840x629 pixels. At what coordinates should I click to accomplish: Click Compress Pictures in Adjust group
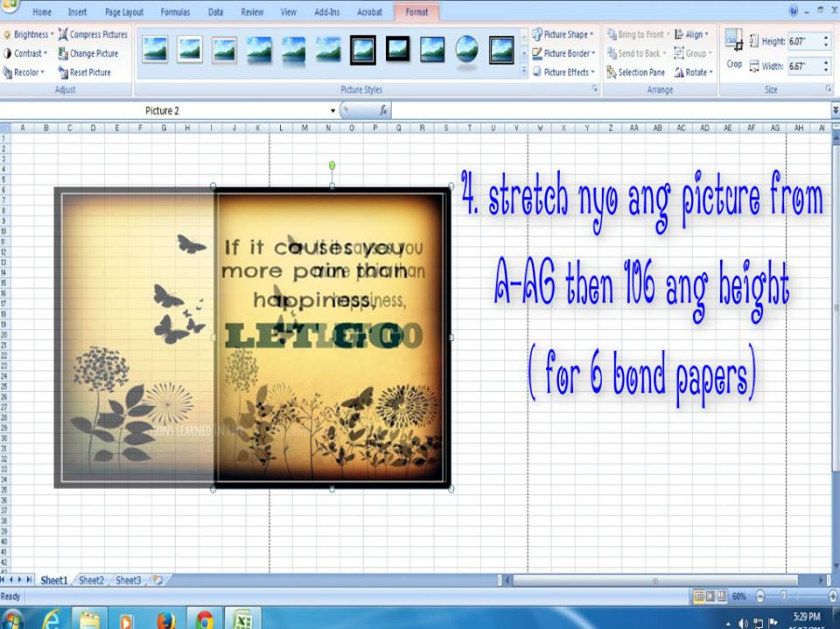click(94, 34)
